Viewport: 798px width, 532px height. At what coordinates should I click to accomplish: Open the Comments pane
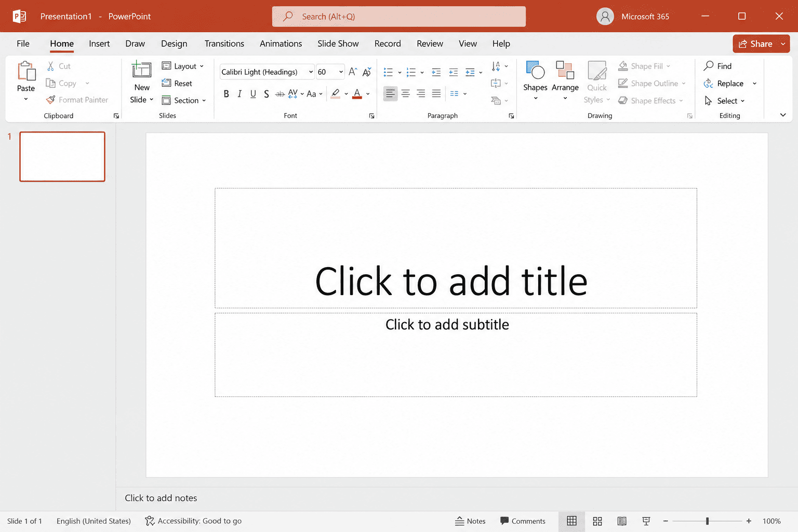click(x=523, y=521)
